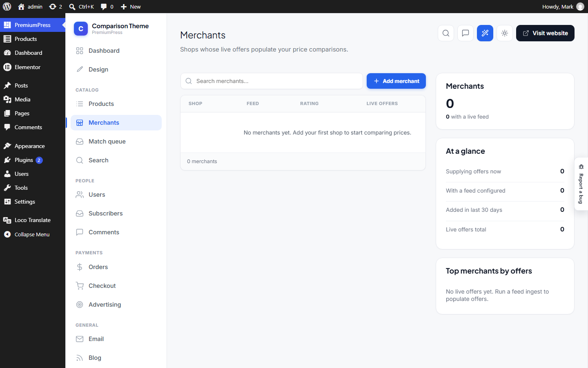The width and height of the screenshot is (588, 368).
Task: Open the Subscribers menu item
Action: tap(116, 213)
